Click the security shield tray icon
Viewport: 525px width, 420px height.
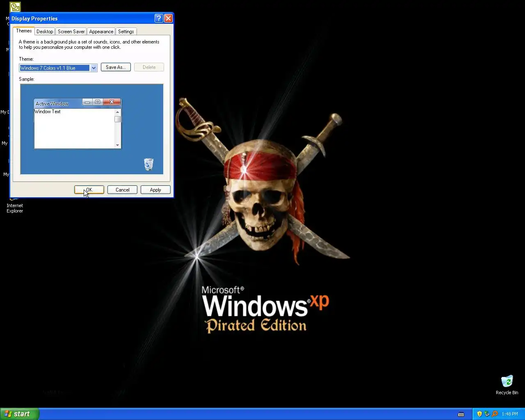tap(479, 414)
